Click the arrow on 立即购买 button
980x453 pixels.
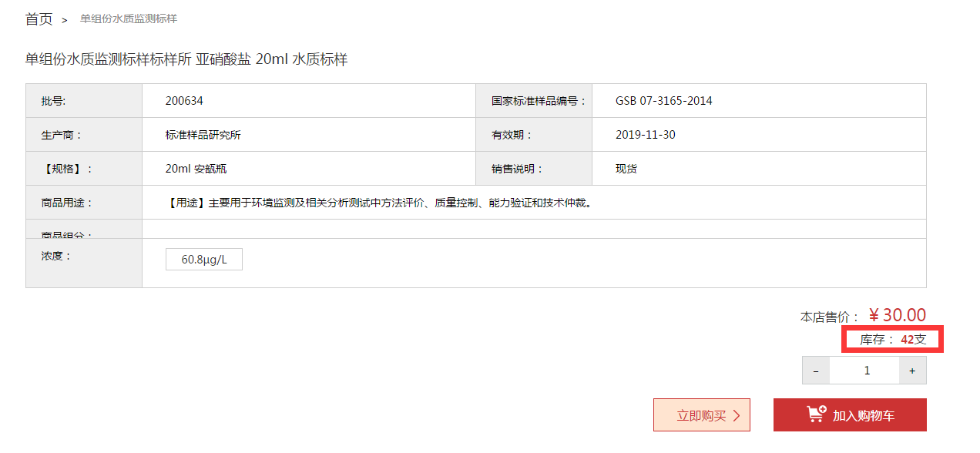coord(737,416)
